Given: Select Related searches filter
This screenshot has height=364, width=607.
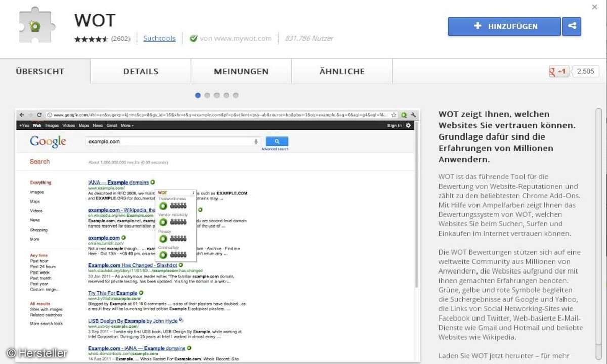Looking at the screenshot, I should [45, 315].
